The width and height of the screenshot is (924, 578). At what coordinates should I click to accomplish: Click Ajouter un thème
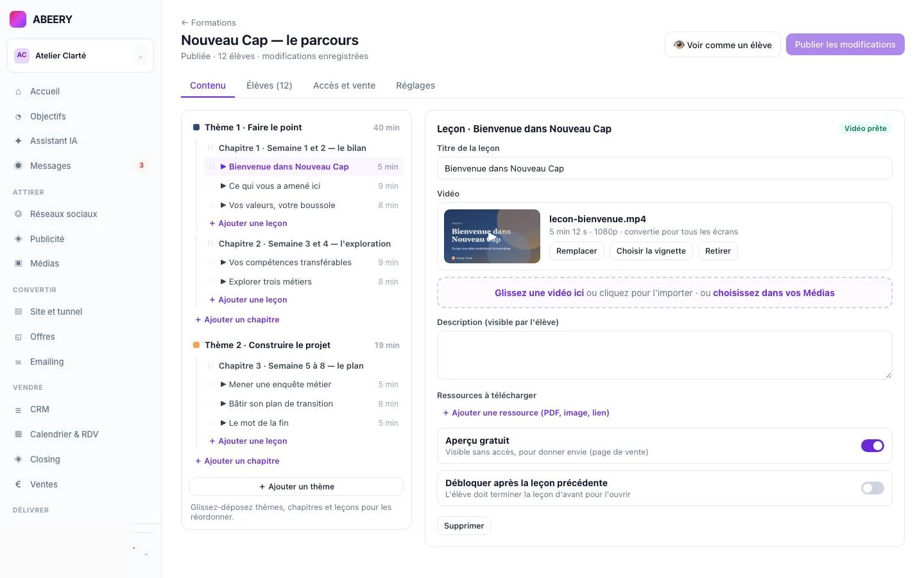(296, 486)
